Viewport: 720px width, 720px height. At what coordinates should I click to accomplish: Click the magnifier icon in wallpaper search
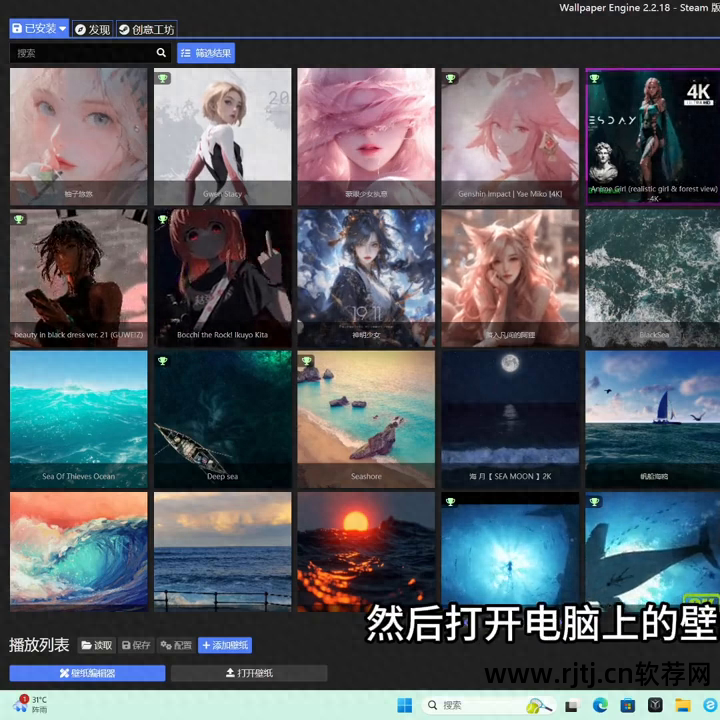(161, 53)
